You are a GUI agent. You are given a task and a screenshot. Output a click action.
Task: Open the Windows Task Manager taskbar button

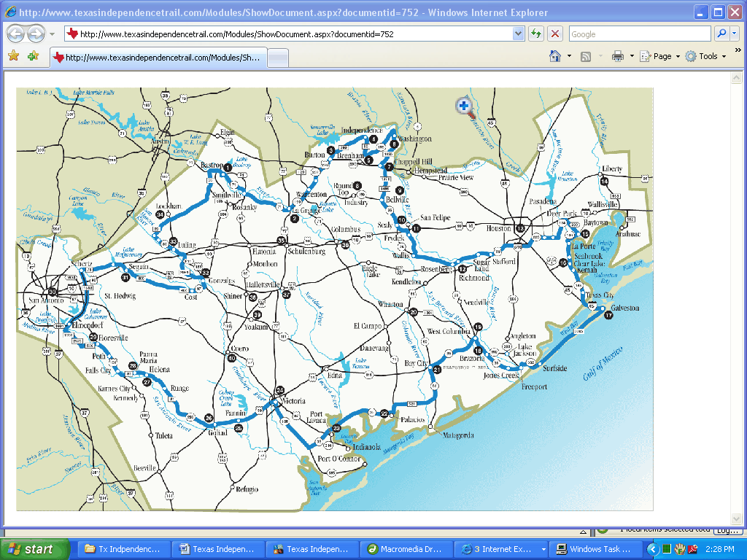pyautogui.click(x=596, y=549)
